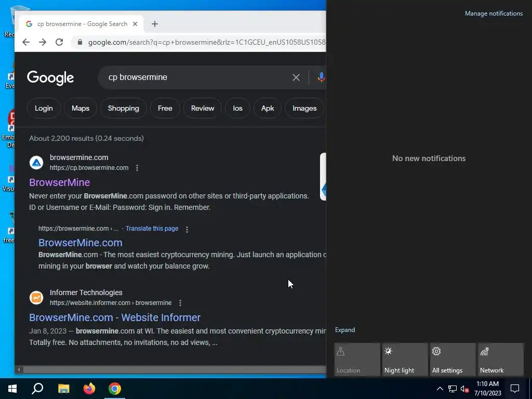Open Manage notifications link

coord(494,14)
